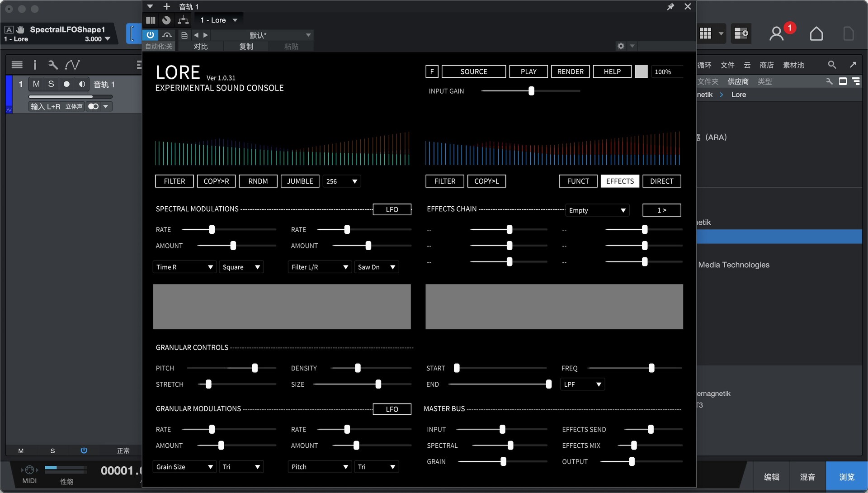Select the FUNCT tab in Lore
The height and width of the screenshot is (493, 868).
coord(578,181)
